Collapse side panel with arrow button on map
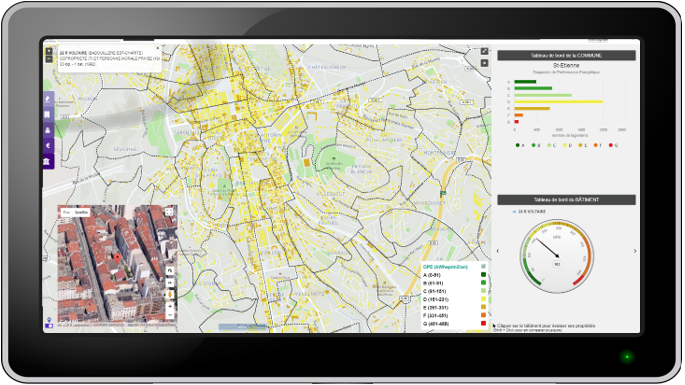Screen dimensions: 685x385 click(x=484, y=63)
